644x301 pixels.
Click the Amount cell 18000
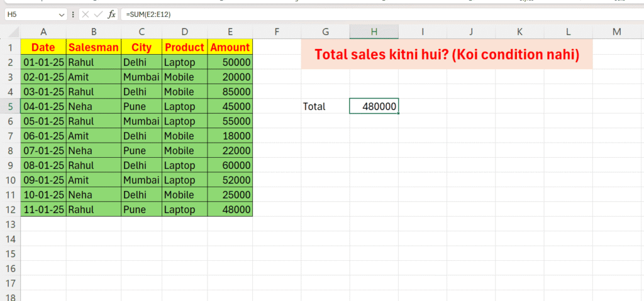coord(230,136)
